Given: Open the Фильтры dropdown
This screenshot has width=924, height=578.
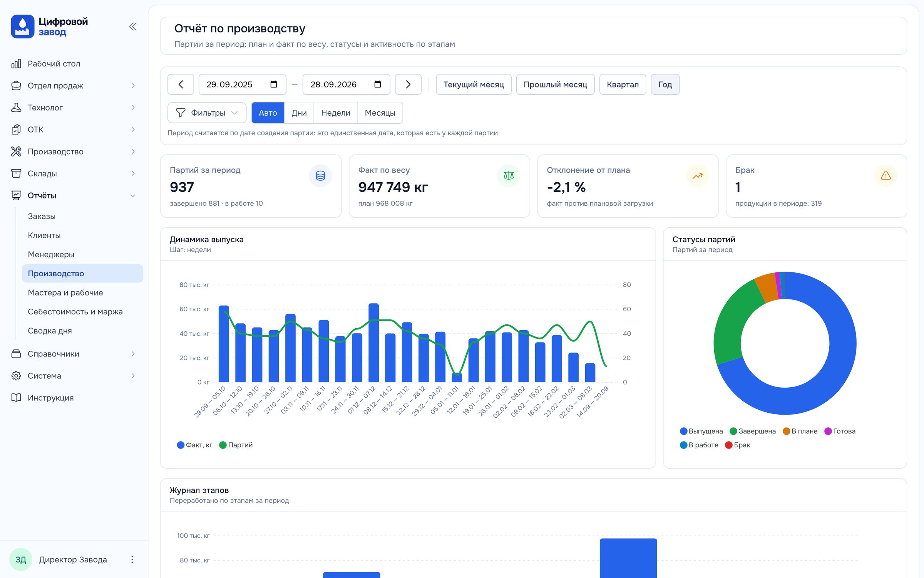Looking at the screenshot, I should click(x=207, y=113).
